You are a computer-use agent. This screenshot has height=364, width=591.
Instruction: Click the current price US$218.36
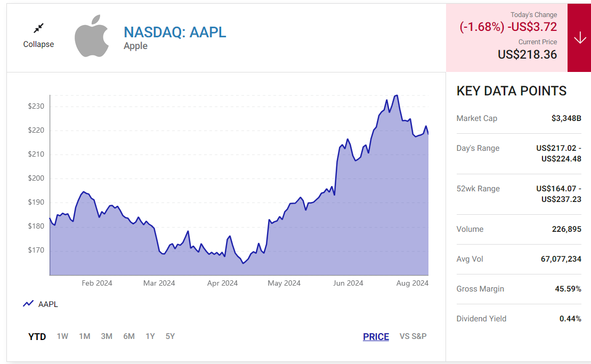coord(527,55)
